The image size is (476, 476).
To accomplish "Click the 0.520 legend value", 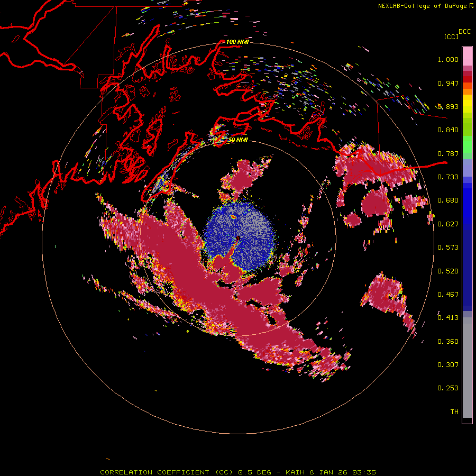I will tap(448, 271).
